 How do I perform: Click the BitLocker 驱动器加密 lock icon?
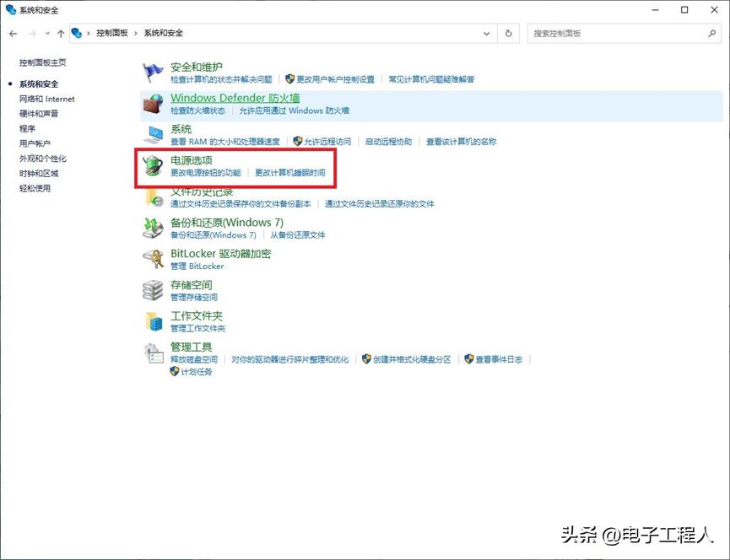pyautogui.click(x=154, y=259)
